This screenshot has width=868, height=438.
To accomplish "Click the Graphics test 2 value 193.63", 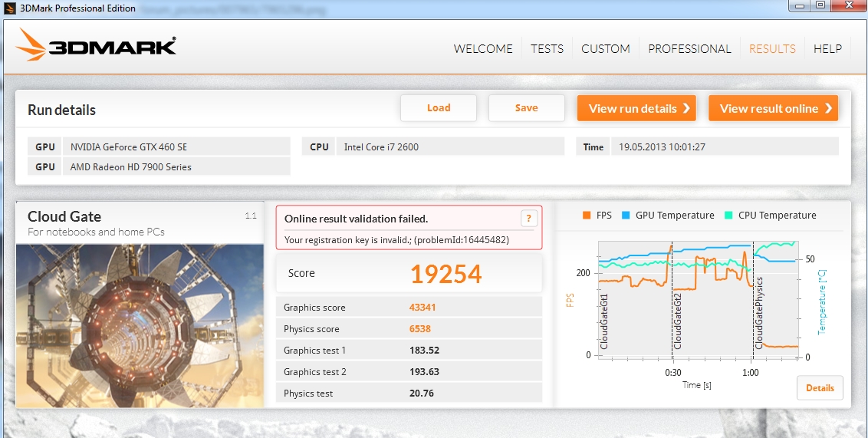I will coord(425,372).
